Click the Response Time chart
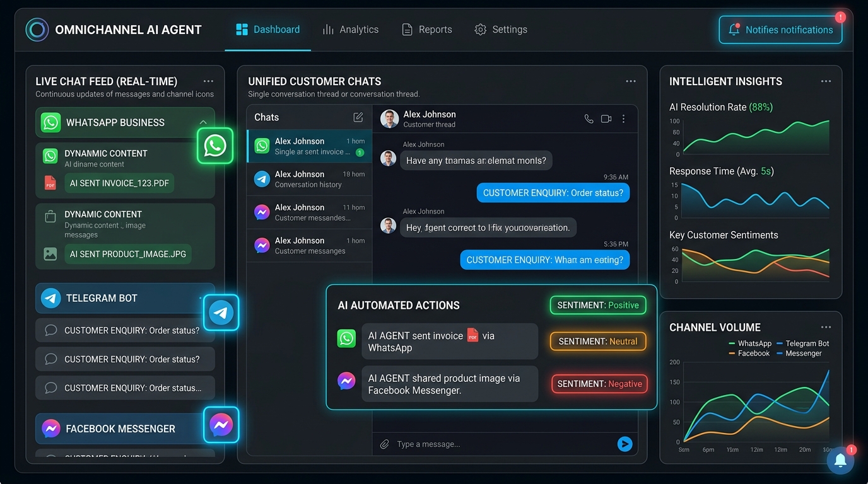The height and width of the screenshot is (484, 868). click(756, 200)
